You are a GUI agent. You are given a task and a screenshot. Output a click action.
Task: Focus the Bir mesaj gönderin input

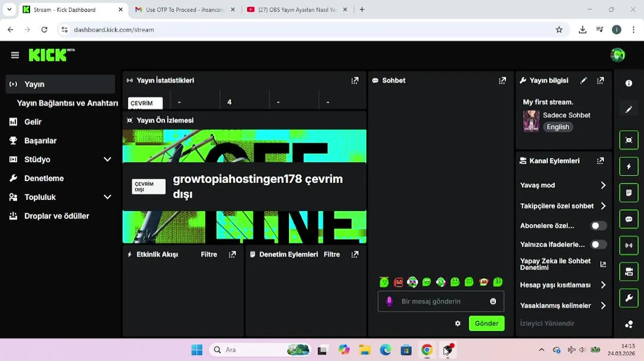coord(441,301)
